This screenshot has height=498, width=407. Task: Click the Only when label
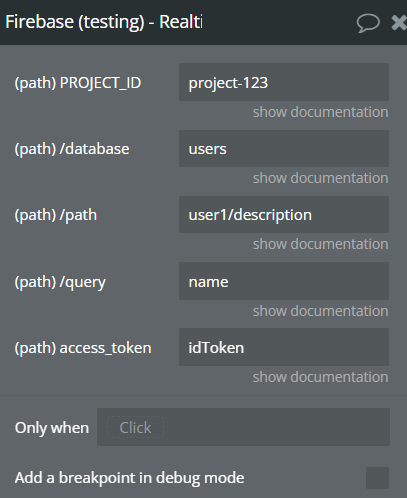coord(52,428)
